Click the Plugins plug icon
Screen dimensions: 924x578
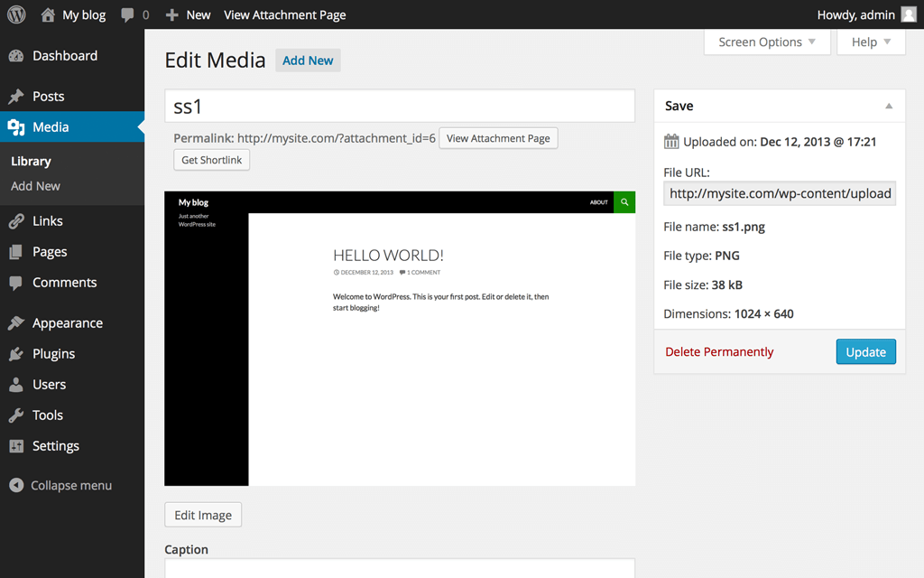coord(16,354)
